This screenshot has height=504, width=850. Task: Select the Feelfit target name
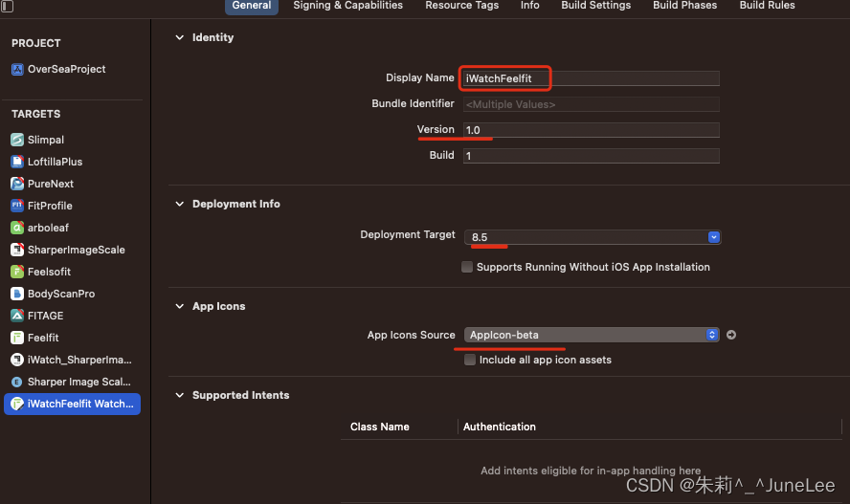click(43, 338)
